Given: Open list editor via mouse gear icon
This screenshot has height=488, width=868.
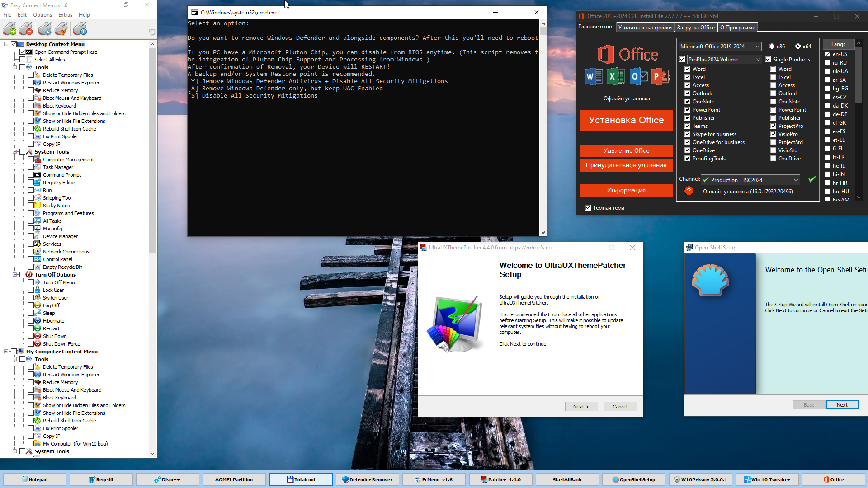Looking at the screenshot, I should [x=45, y=29].
